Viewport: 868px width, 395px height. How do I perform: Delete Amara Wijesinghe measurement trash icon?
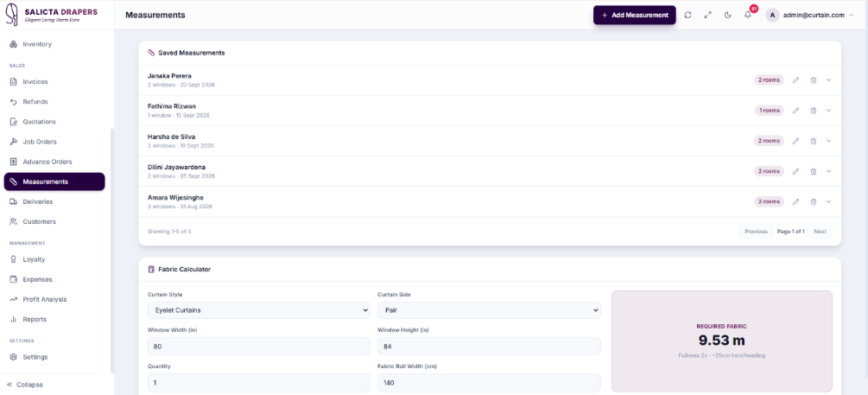tap(814, 201)
